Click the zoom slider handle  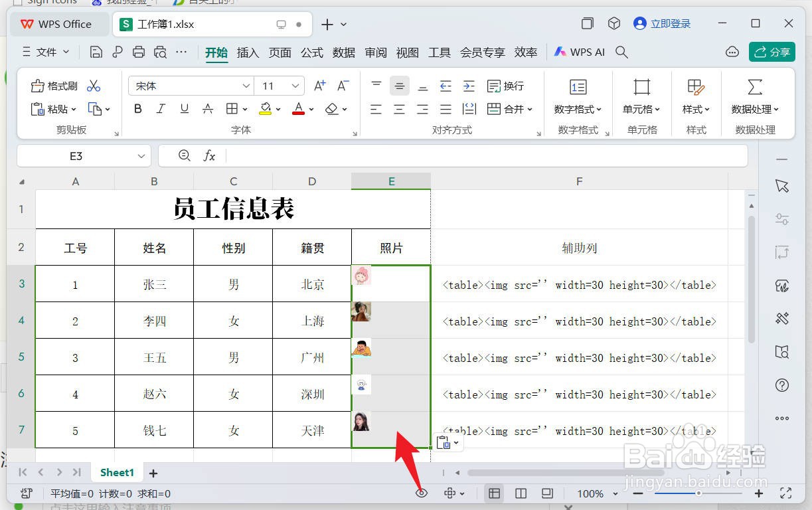pos(698,493)
